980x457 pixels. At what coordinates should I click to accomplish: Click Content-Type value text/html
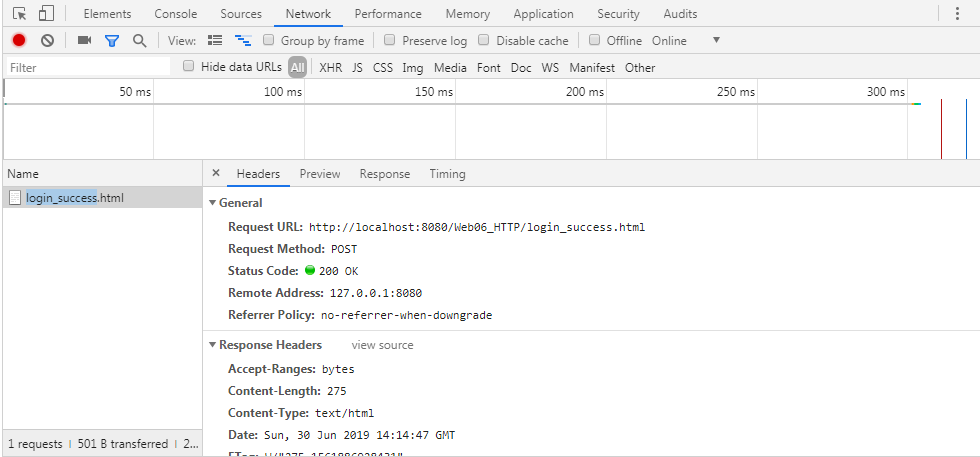[x=344, y=413]
